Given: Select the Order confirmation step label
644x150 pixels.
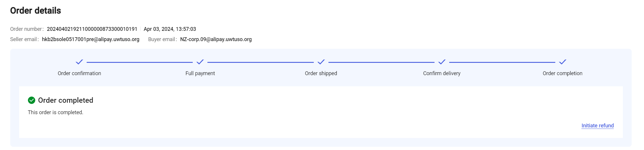Looking at the screenshot, I should tap(79, 73).
